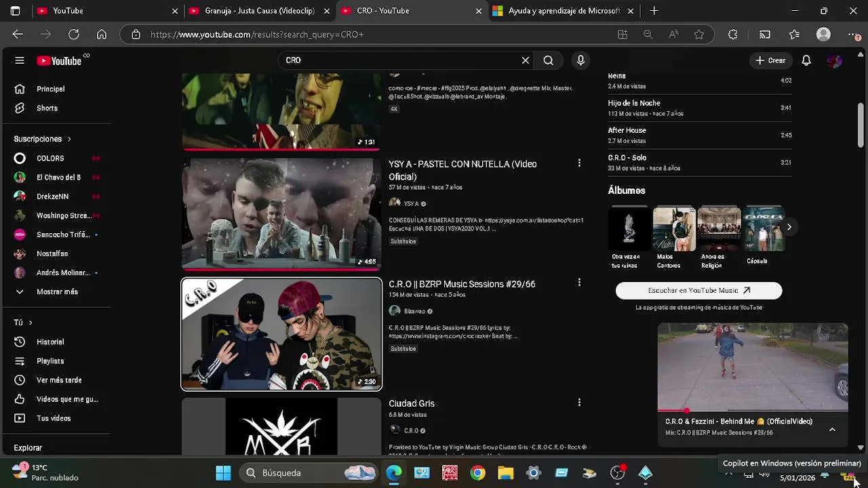Image resolution: width=868 pixels, height=488 pixels.
Task: Open the YouTube hamburger guide menu
Action: (20, 60)
